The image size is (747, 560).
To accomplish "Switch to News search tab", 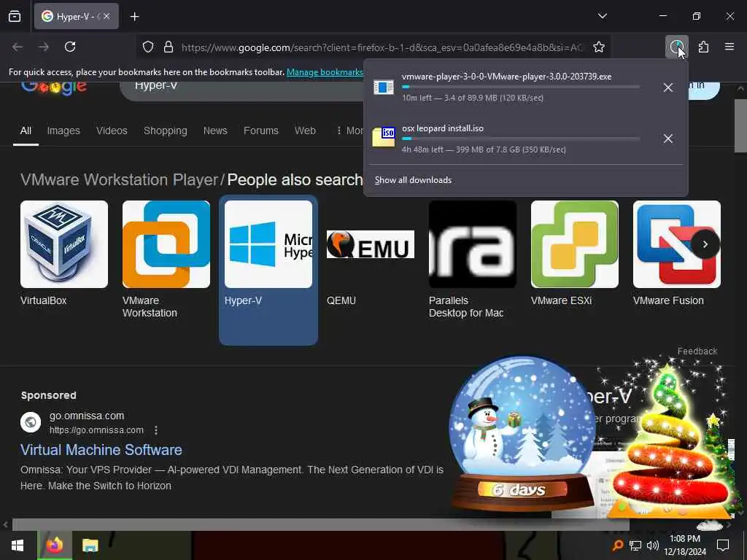I will 215,131.
